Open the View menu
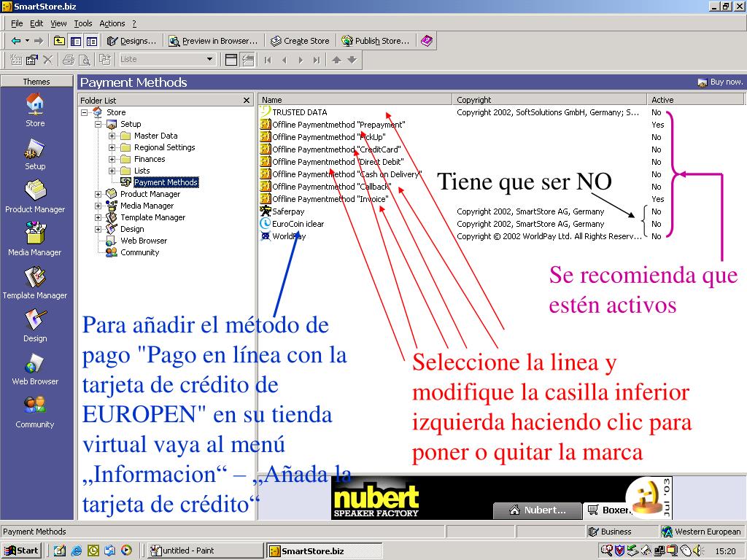Viewport: 747px width, 560px height. pos(58,23)
